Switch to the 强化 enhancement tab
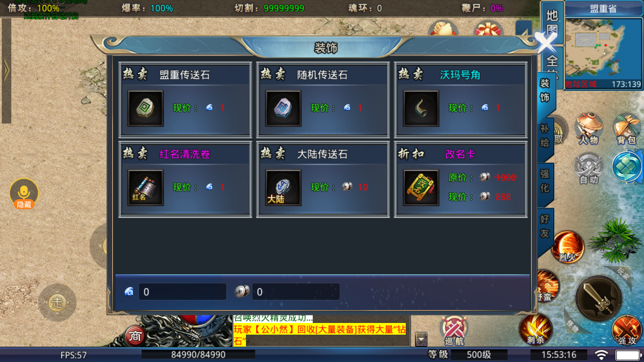 545,181
